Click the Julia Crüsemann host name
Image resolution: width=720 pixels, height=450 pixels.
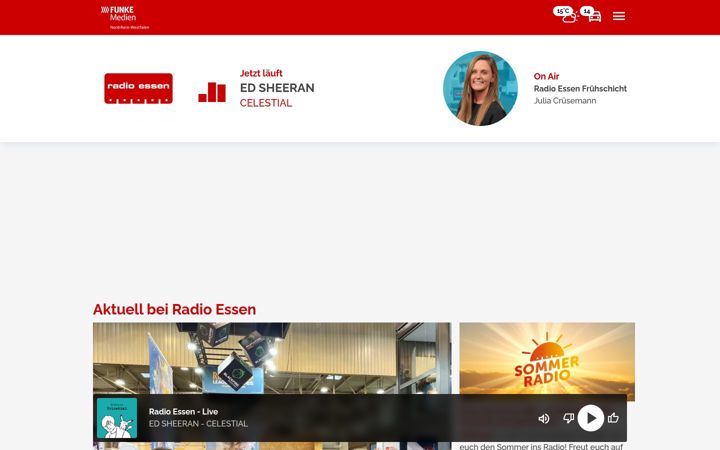(x=565, y=101)
